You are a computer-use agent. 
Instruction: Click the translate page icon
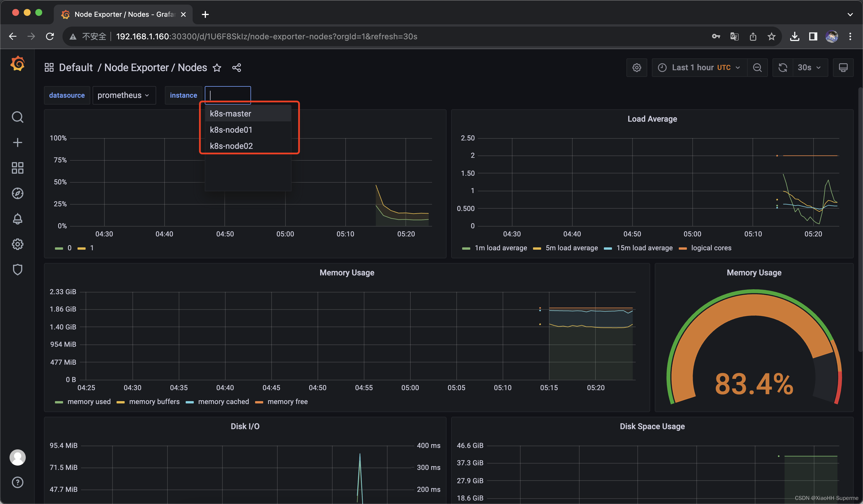[734, 36]
